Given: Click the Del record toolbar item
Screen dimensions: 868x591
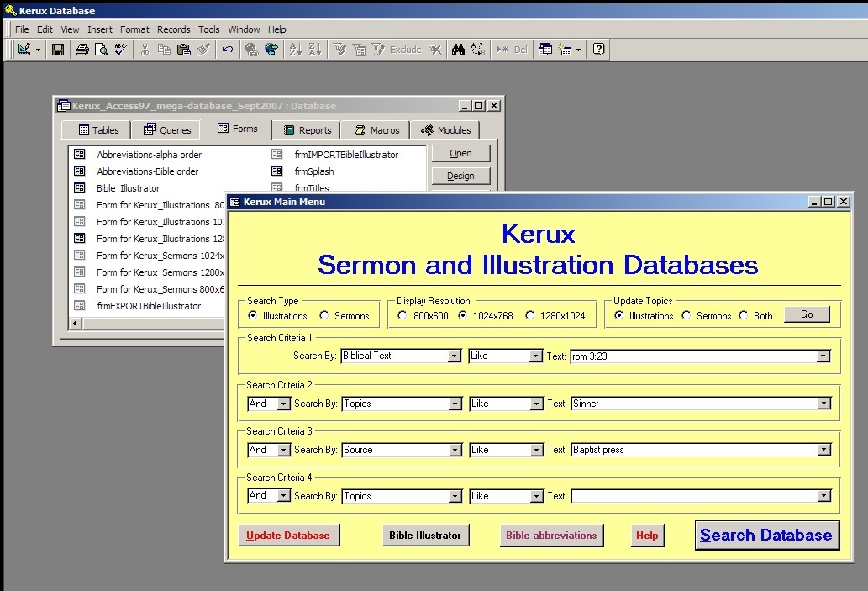Looking at the screenshot, I should 520,50.
